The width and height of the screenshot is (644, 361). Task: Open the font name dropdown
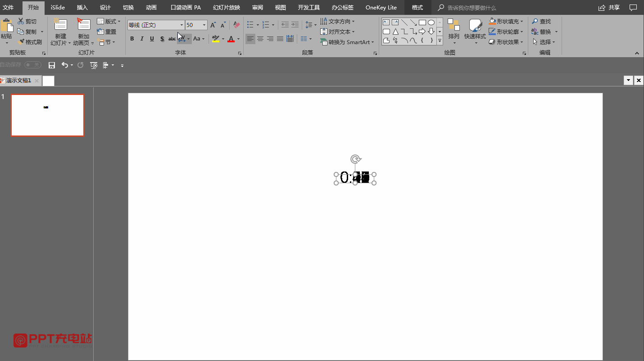[181, 25]
